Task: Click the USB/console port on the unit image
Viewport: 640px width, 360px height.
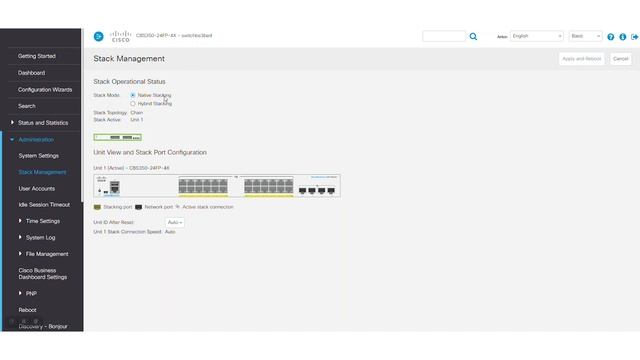Action: (x=115, y=187)
